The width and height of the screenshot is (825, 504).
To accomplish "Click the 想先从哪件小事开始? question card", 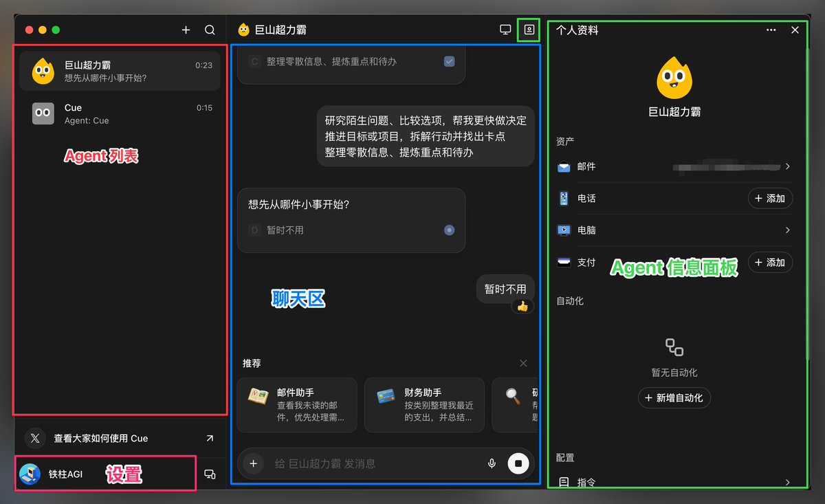I will [351, 220].
